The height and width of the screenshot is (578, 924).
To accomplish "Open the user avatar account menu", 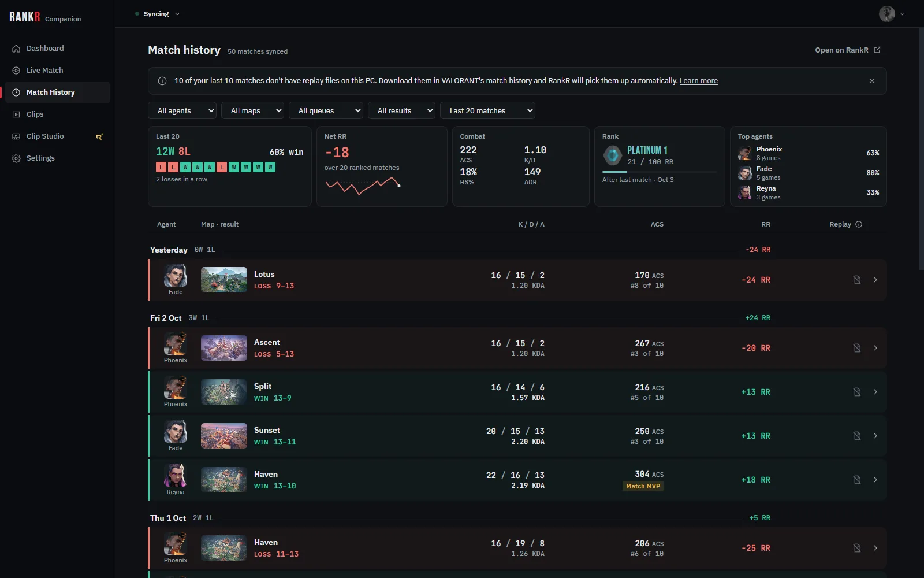I will click(x=892, y=14).
